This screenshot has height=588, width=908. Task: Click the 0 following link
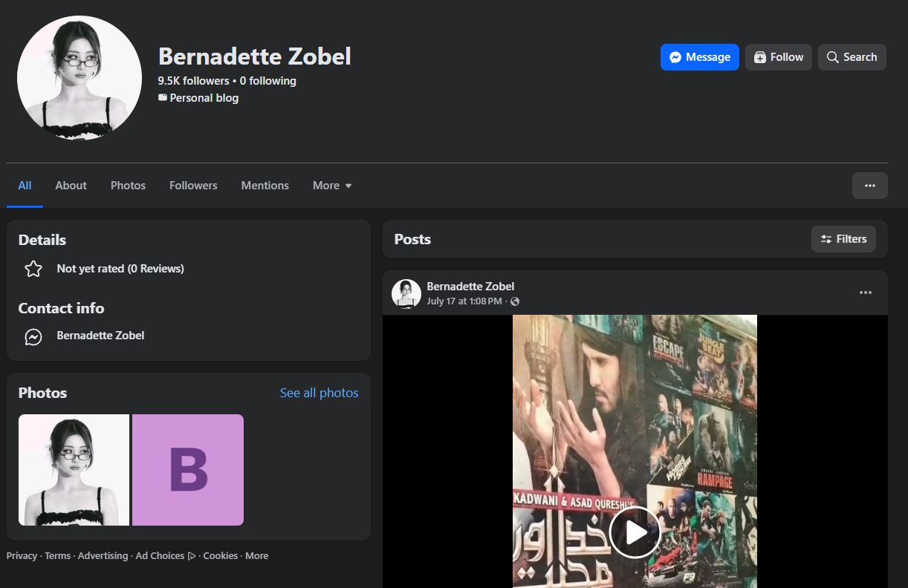[267, 81]
